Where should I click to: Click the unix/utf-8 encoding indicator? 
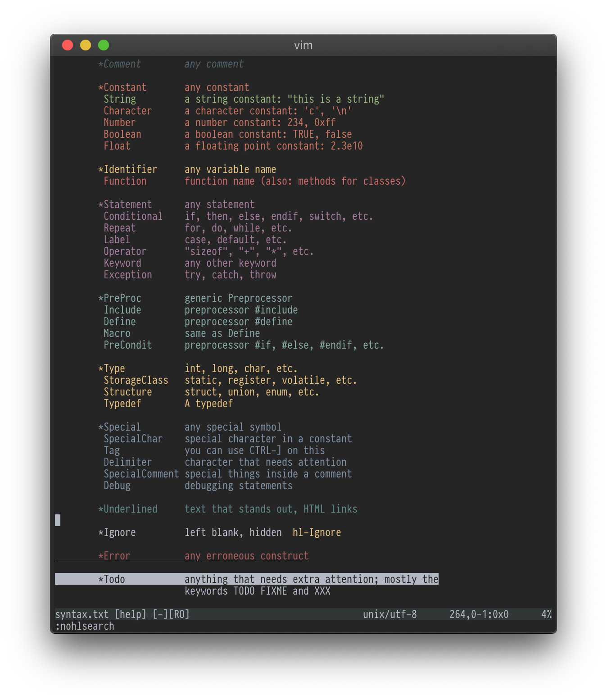click(390, 614)
